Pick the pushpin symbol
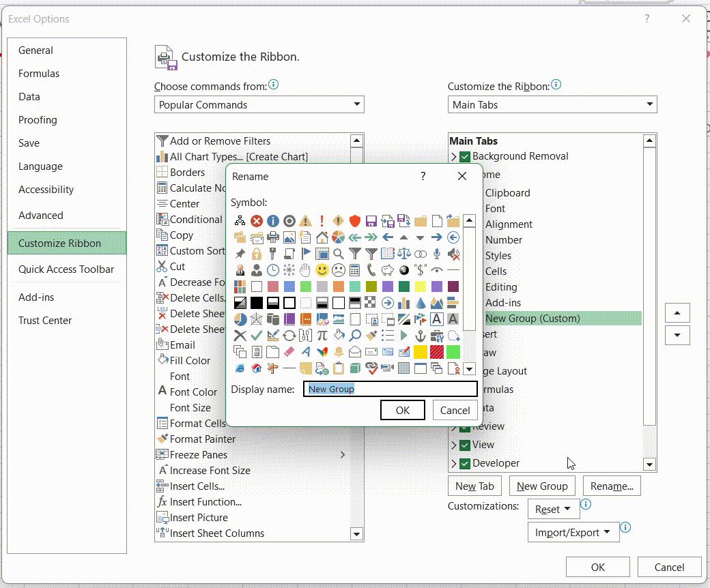 [240, 254]
